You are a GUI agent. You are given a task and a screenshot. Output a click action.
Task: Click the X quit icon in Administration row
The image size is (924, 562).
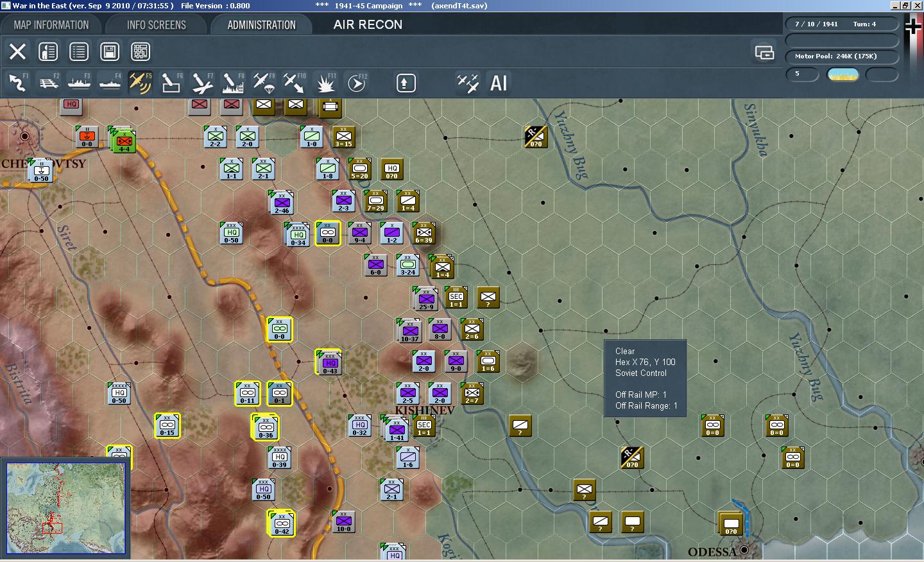[17, 51]
